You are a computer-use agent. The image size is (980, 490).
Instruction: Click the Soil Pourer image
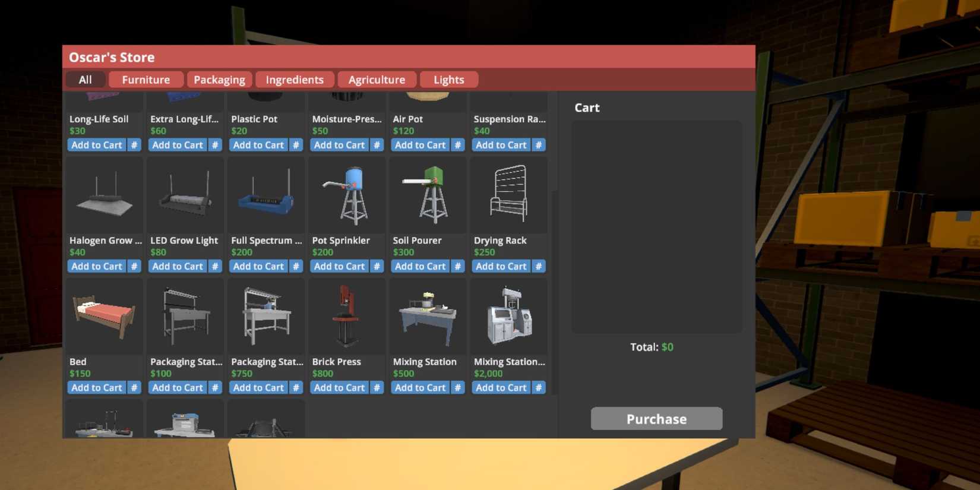click(428, 196)
